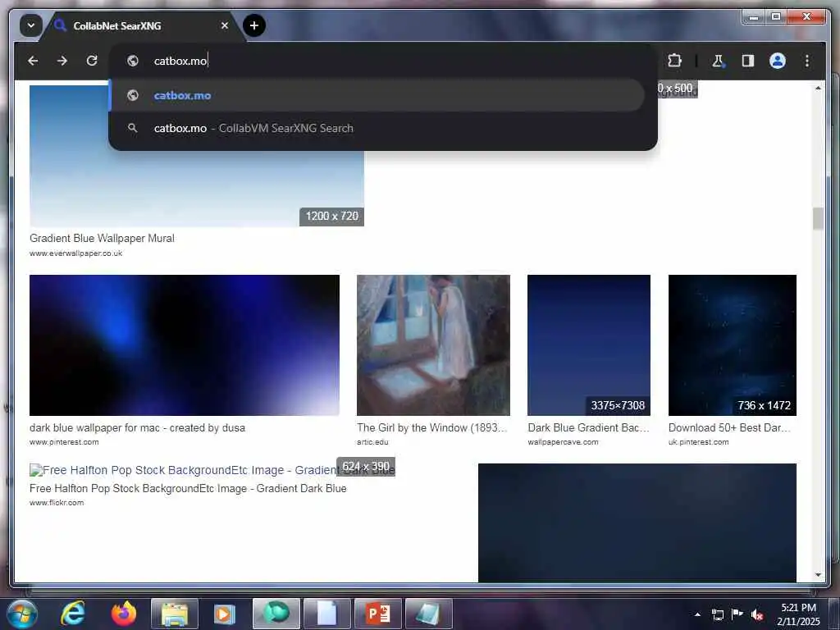Minimize the browser window

click(754, 17)
